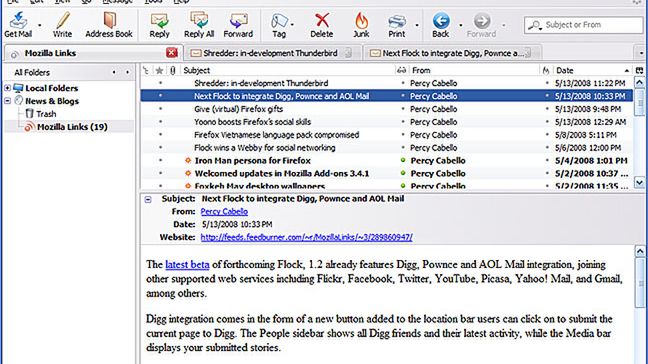Click the junk status column header icon

click(x=546, y=71)
